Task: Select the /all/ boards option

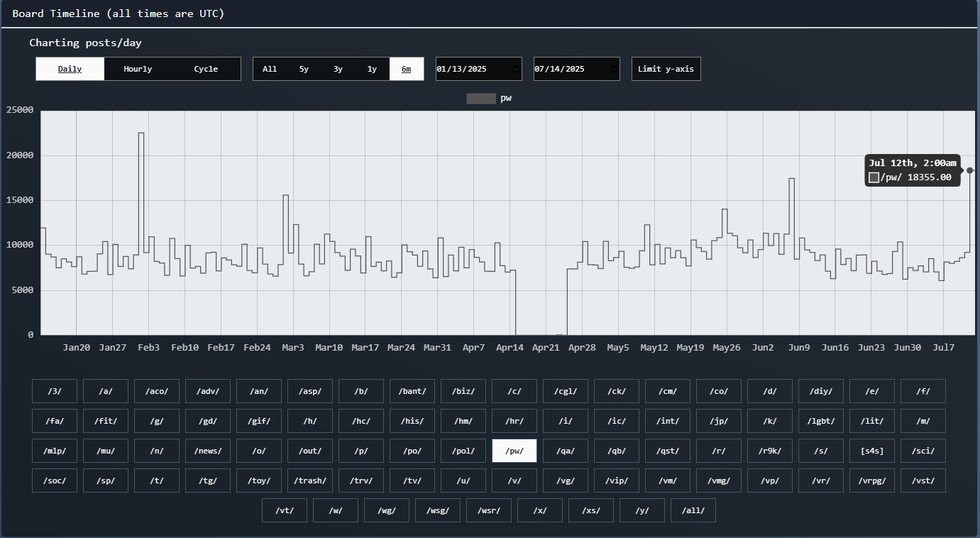Action: [x=693, y=510]
